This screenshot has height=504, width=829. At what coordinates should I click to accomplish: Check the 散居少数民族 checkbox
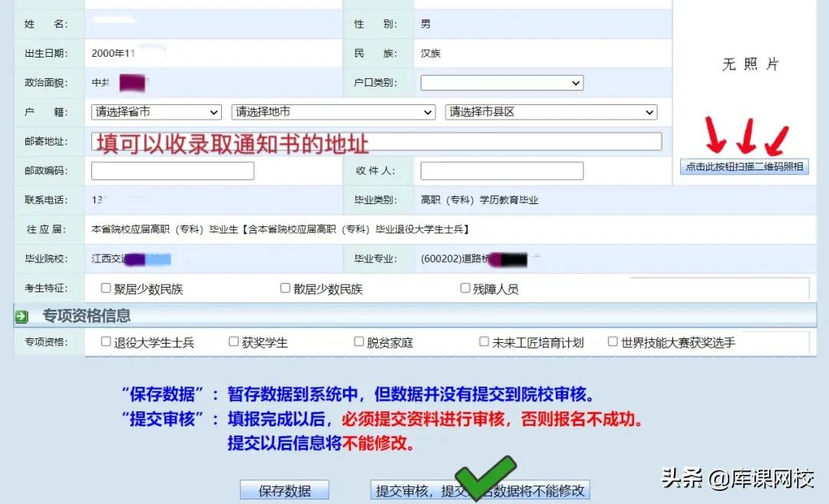click(x=285, y=288)
